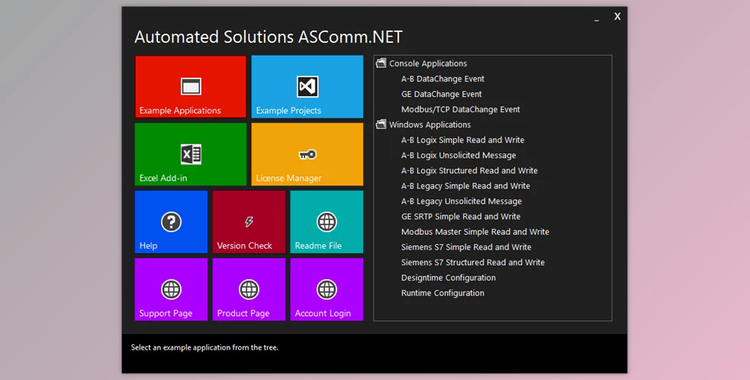Visit the Support Page tile

(171, 290)
